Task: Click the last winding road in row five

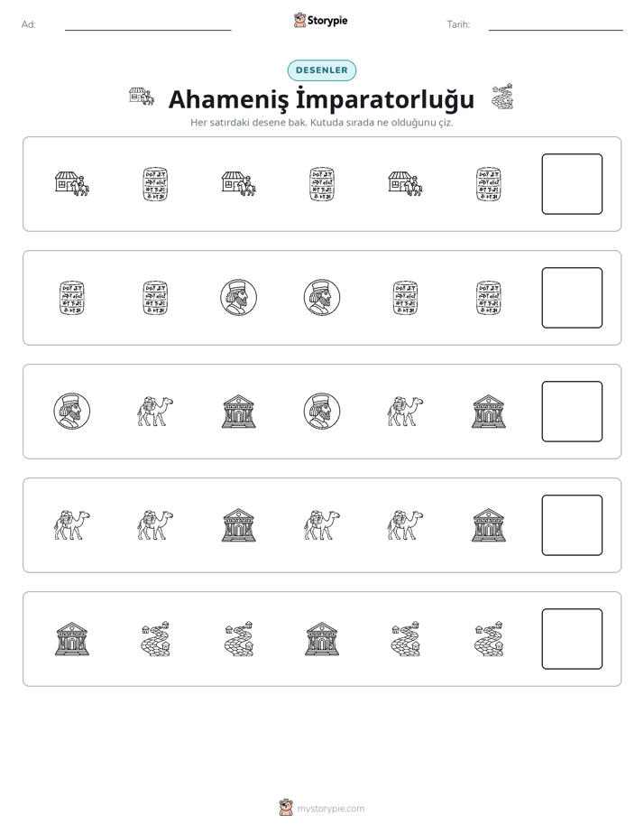Action: coord(488,639)
